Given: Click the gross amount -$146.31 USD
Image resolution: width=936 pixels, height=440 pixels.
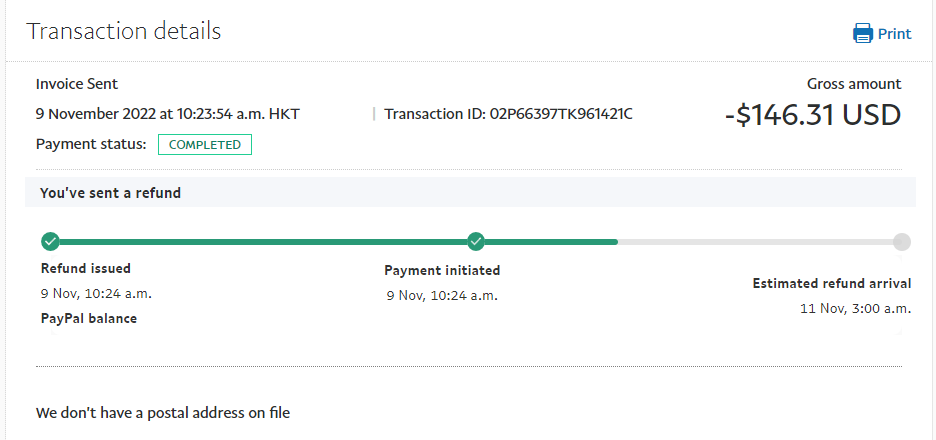Looking at the screenshot, I should pos(812,115).
